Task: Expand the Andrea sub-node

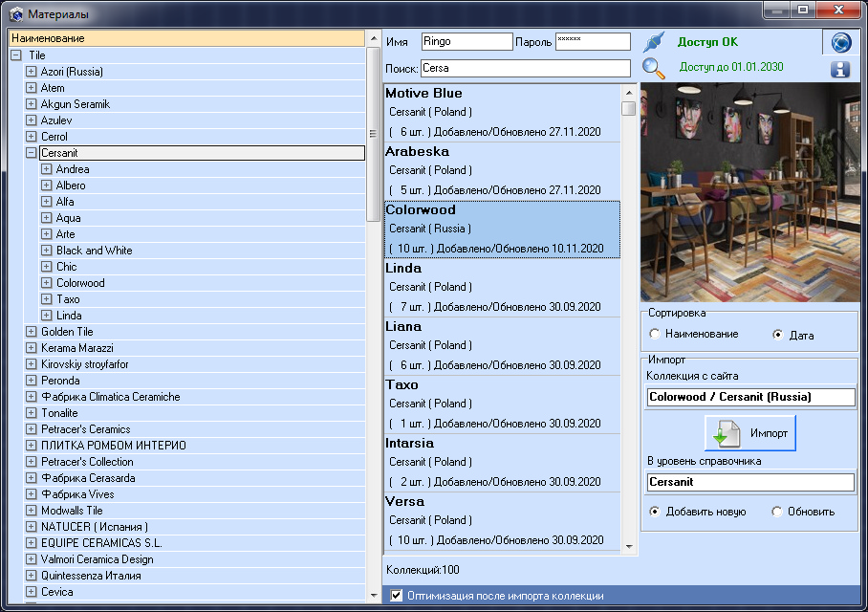Action: click(x=47, y=169)
